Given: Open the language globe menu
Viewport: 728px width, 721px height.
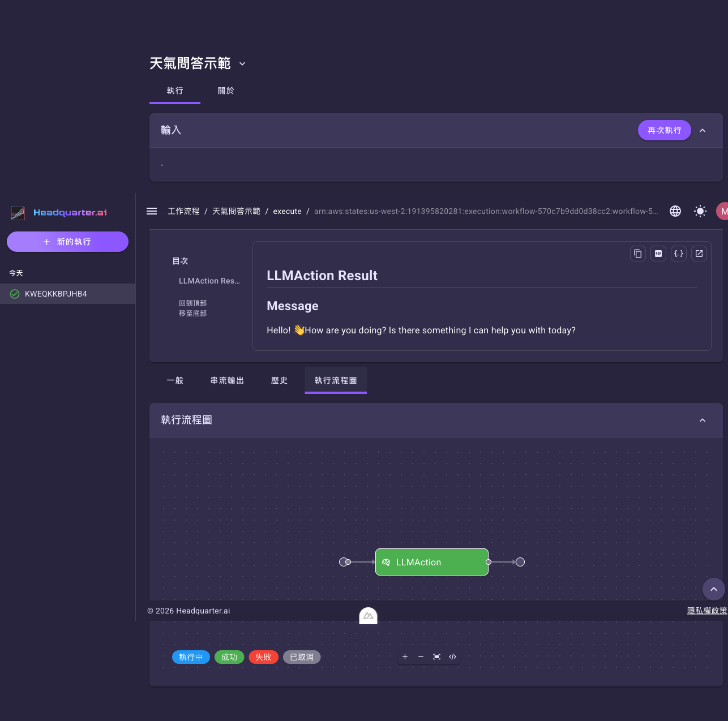Looking at the screenshot, I should tap(675, 211).
